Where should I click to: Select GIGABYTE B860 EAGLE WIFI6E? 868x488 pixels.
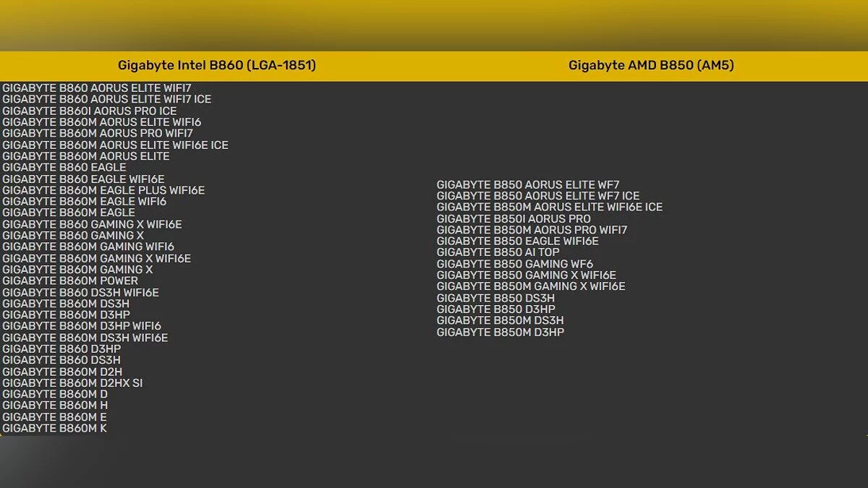83,179
